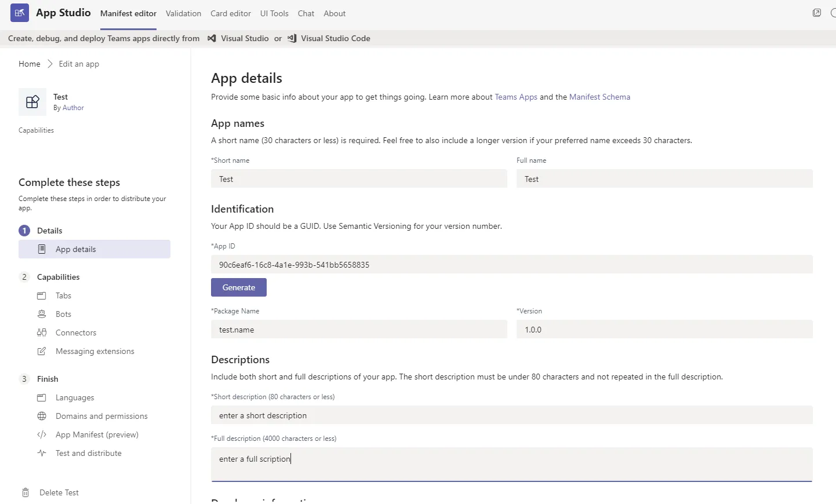Follow the Teams Apps link
This screenshot has width=836, height=504.
(516, 97)
